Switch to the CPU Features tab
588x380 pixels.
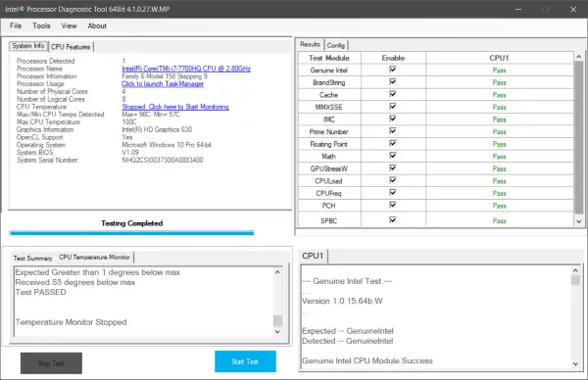pyautogui.click(x=71, y=47)
